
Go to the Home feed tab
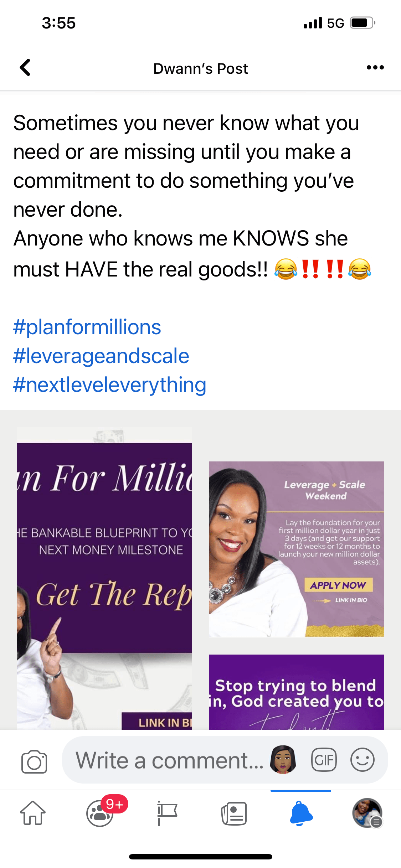pos(33,813)
